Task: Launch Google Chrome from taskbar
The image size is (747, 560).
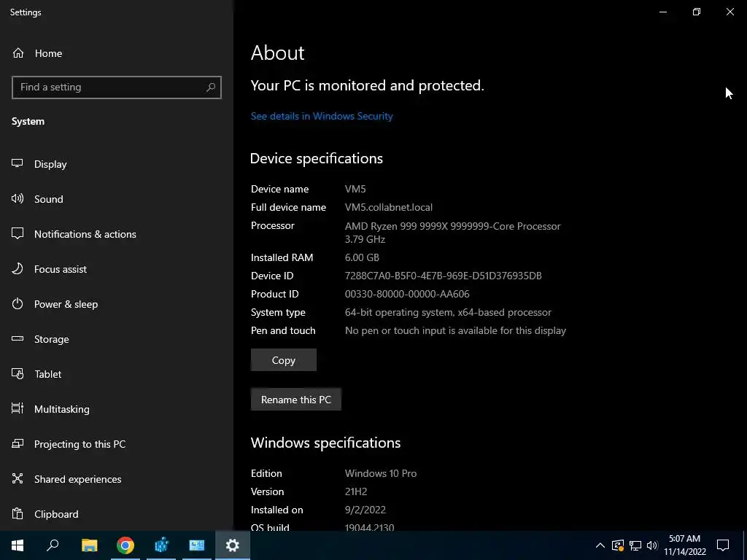Action: coord(125,545)
